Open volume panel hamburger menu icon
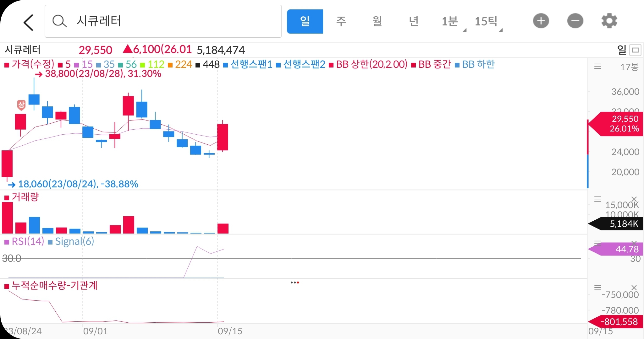The width and height of the screenshot is (644, 339). point(598,199)
